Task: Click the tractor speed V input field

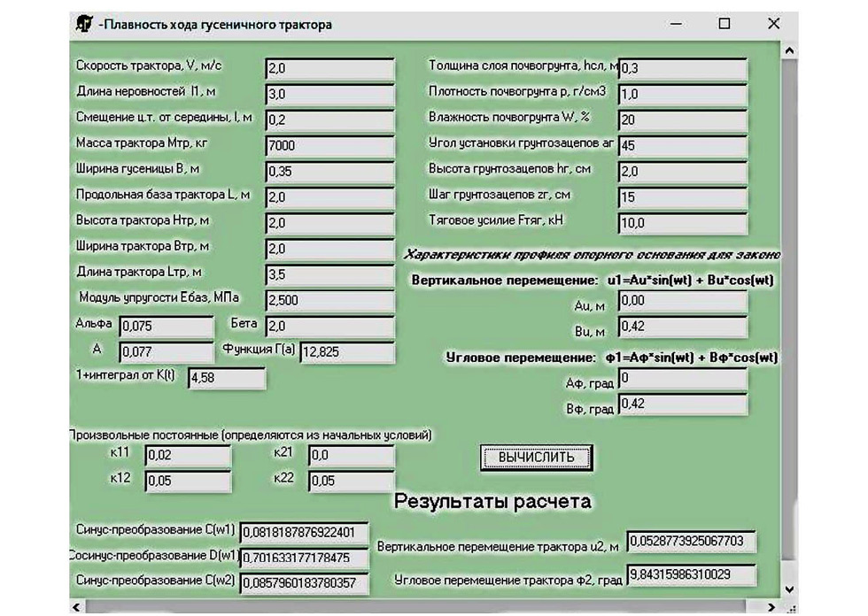Action: point(329,68)
